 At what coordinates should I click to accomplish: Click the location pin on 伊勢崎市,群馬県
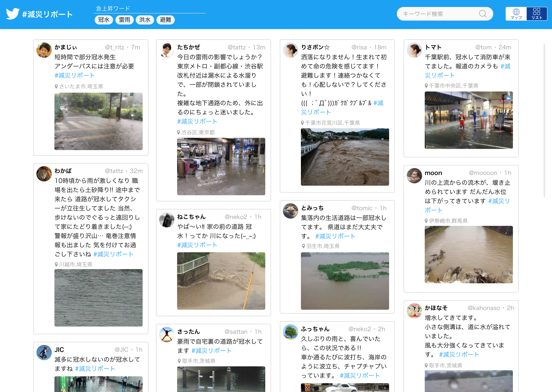pos(426,220)
